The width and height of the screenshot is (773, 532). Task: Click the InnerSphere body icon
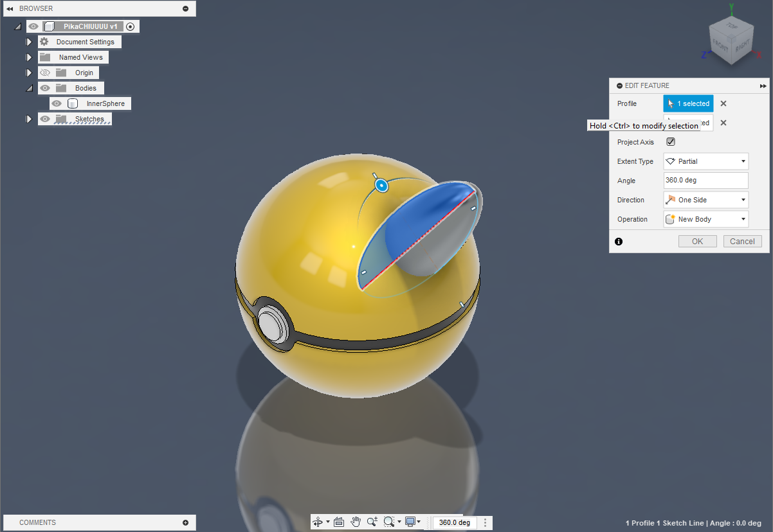pos(73,103)
